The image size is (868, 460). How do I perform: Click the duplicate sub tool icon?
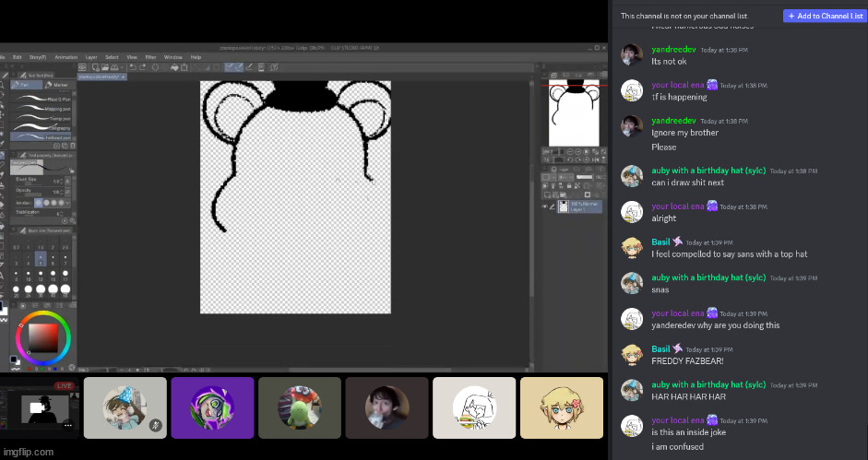click(65, 146)
